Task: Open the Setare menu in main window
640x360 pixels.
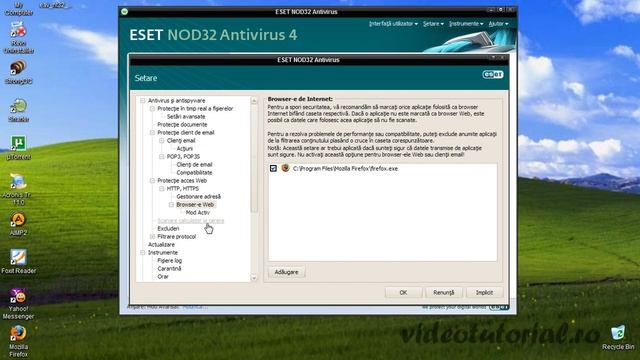Action: click(433, 24)
